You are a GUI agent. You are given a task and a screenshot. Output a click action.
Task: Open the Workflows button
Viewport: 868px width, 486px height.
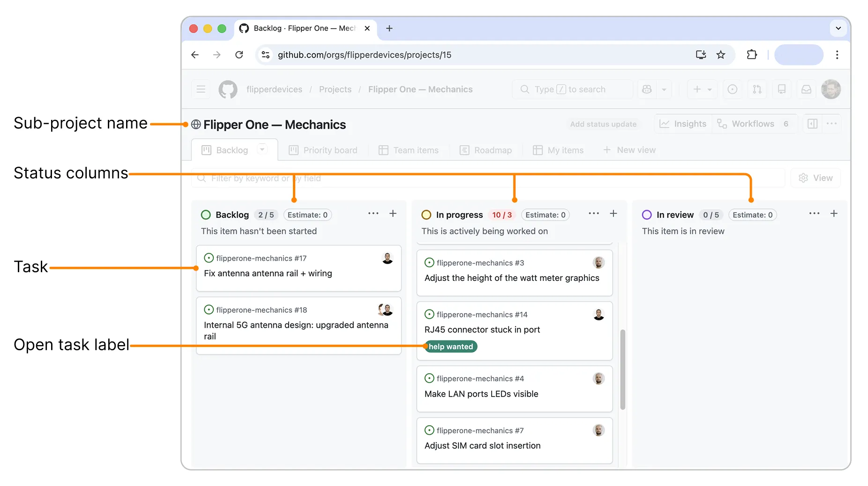(x=754, y=124)
